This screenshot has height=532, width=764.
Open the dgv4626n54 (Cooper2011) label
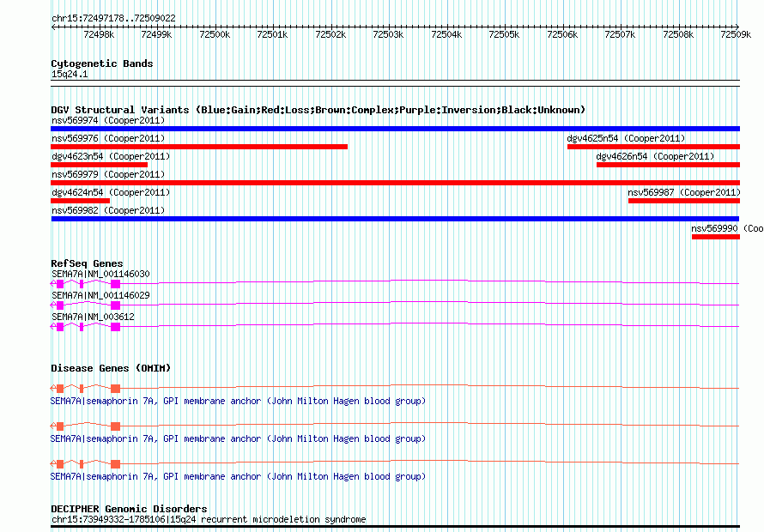click(x=655, y=156)
